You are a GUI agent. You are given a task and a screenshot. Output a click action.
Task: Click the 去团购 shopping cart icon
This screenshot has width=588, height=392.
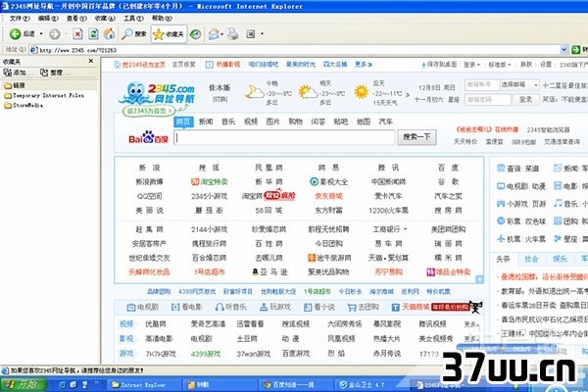[352, 307]
